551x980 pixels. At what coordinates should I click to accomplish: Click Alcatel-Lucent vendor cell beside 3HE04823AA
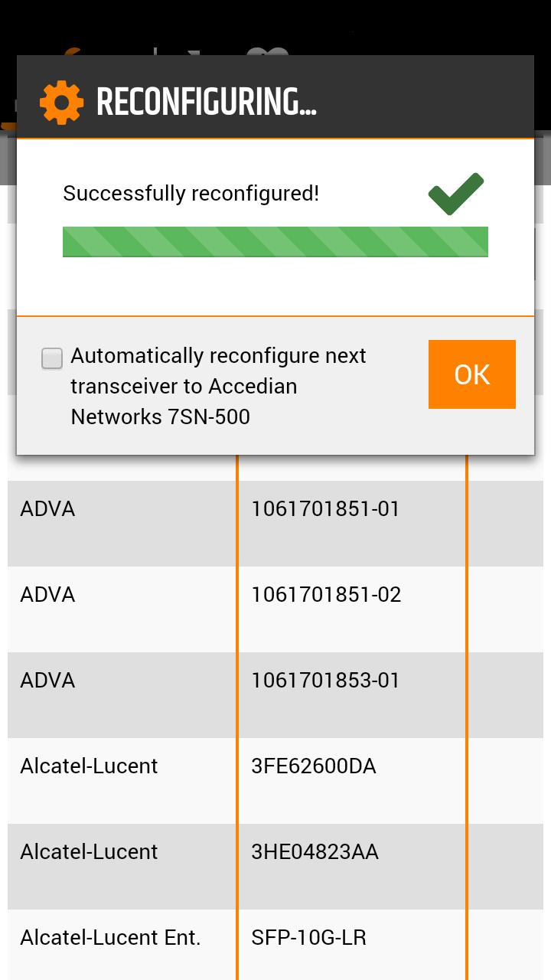click(x=89, y=852)
